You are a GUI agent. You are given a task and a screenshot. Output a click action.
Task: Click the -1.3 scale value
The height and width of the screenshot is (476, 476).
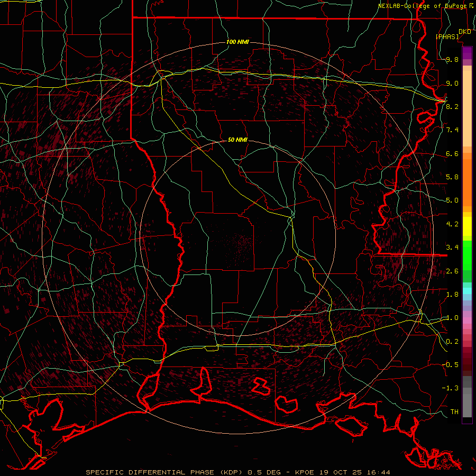coord(450,388)
